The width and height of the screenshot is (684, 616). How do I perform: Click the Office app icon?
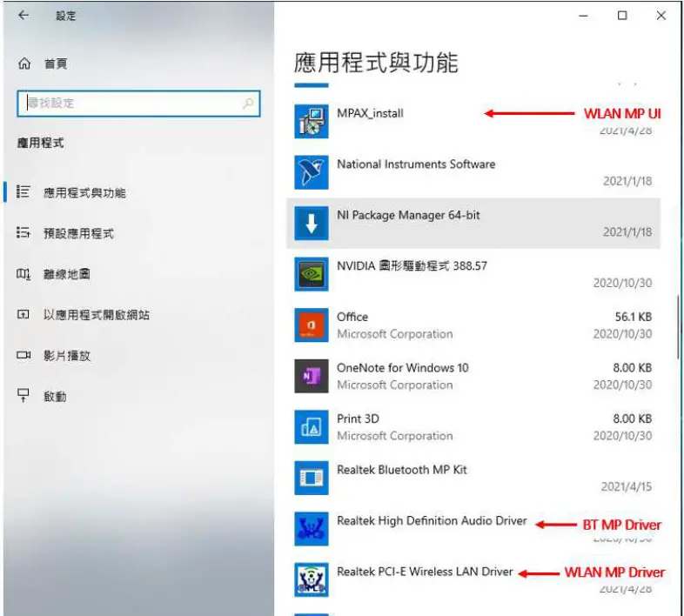click(311, 325)
